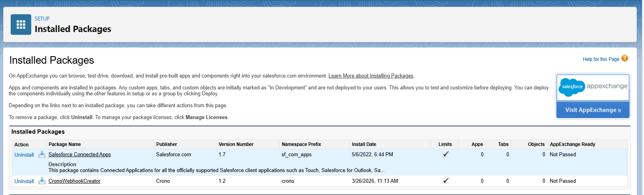Click the Description label under Salesforce Connected Apps
The height and width of the screenshot is (195, 644).
coord(62,164)
